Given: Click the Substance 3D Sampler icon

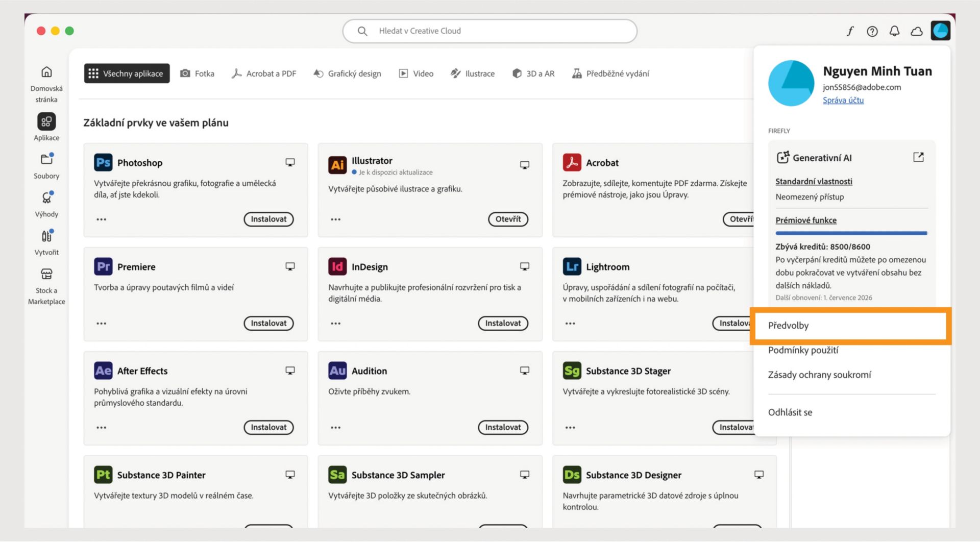Looking at the screenshot, I should tap(337, 475).
